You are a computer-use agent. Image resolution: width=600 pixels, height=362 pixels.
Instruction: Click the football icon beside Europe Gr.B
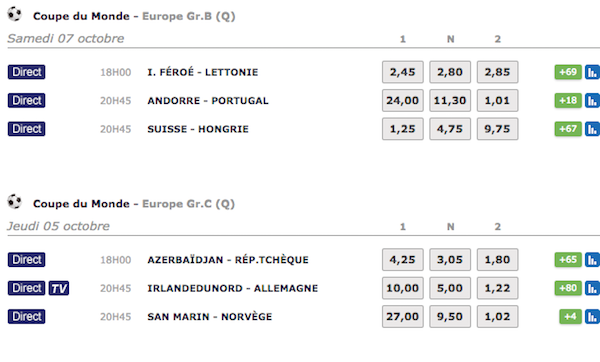(15, 14)
